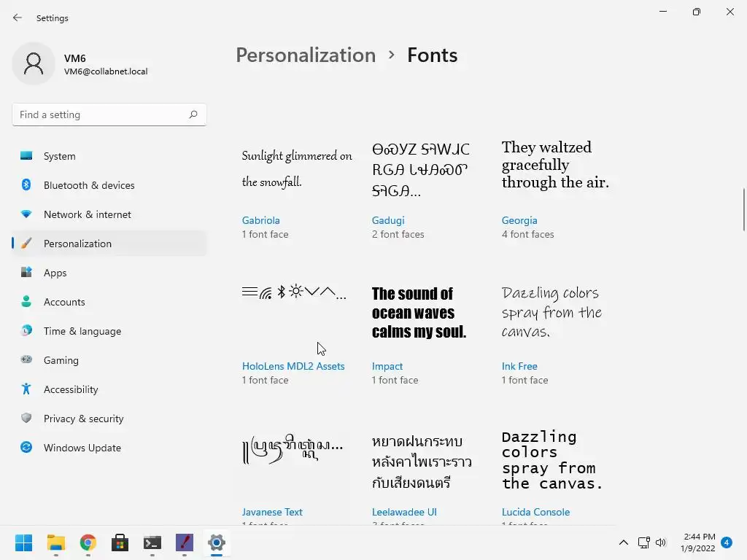
Task: Open Time & language category
Action: [109, 330]
